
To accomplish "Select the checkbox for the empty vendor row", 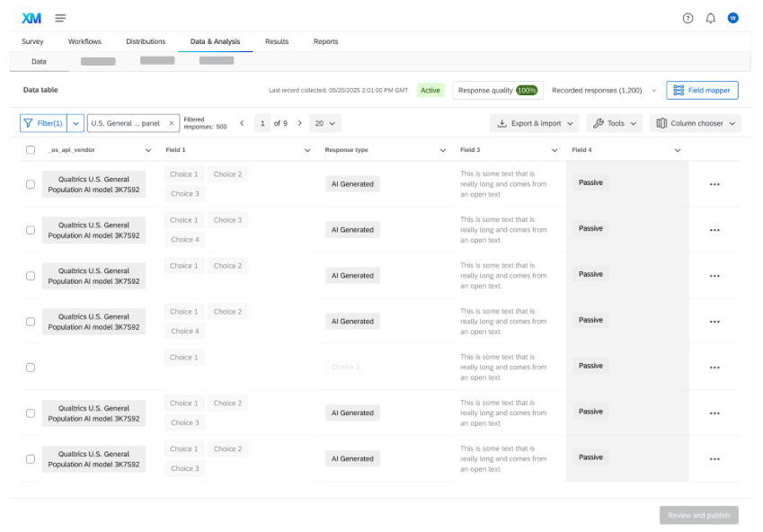I will point(31,368).
